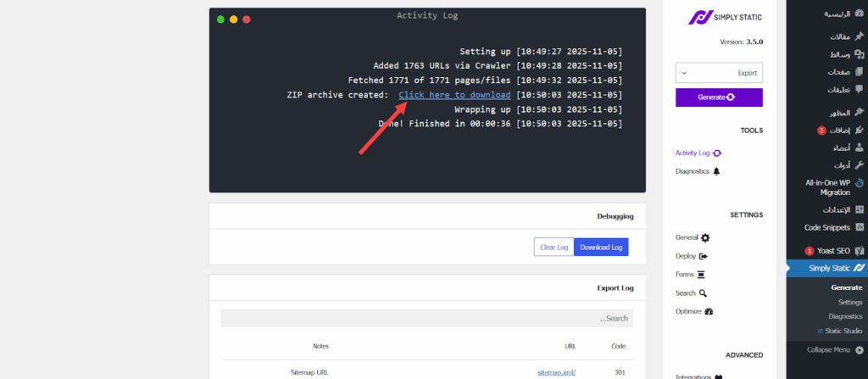Viewport: 868px width, 379px height.
Task: Click the Deploy arrow icon
Action: [x=703, y=256]
